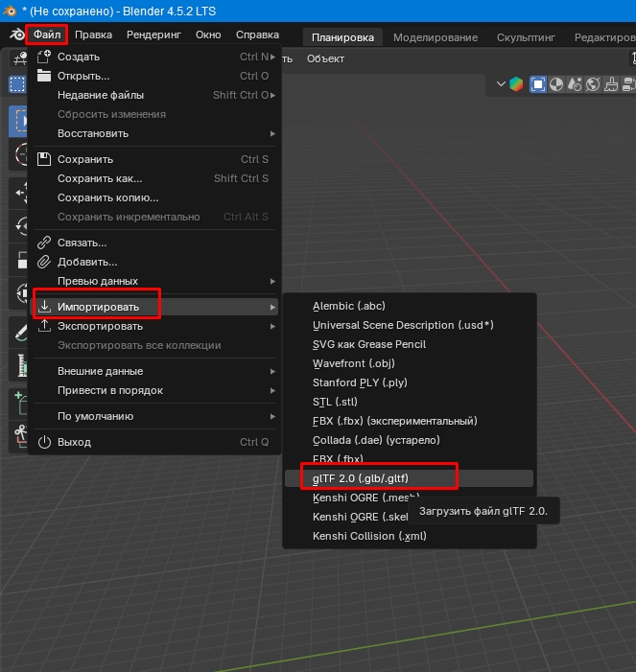Screen dimensions: 636x672
Task: Click the half-shaded sphere icon
Action: click(556, 84)
